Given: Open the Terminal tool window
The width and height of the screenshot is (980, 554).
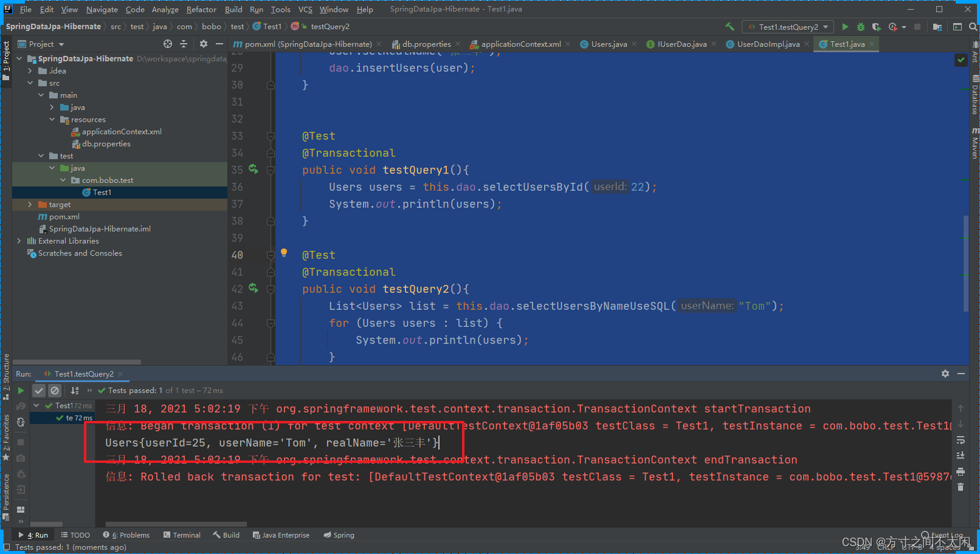Looking at the screenshot, I should [x=182, y=535].
